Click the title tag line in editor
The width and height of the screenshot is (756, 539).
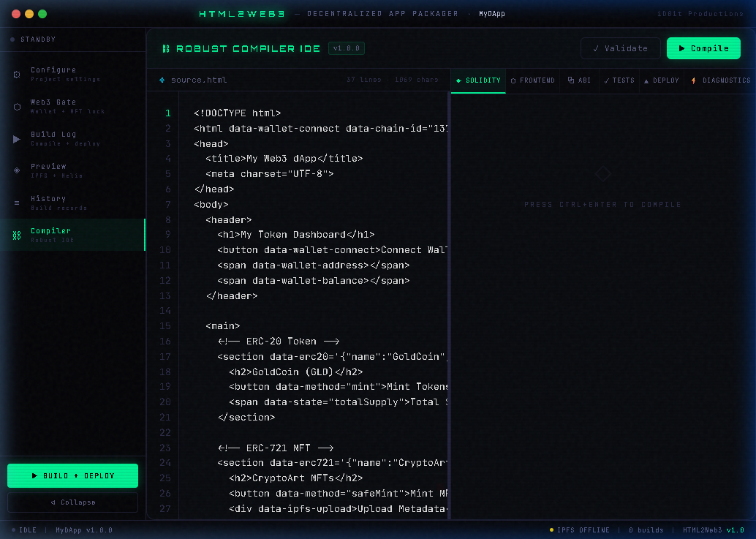284,159
